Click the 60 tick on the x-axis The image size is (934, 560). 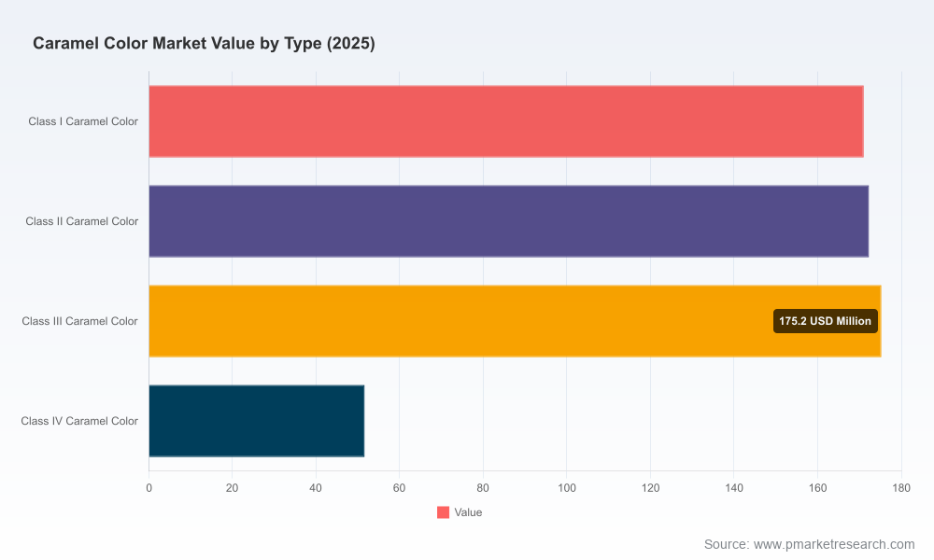tap(399, 488)
